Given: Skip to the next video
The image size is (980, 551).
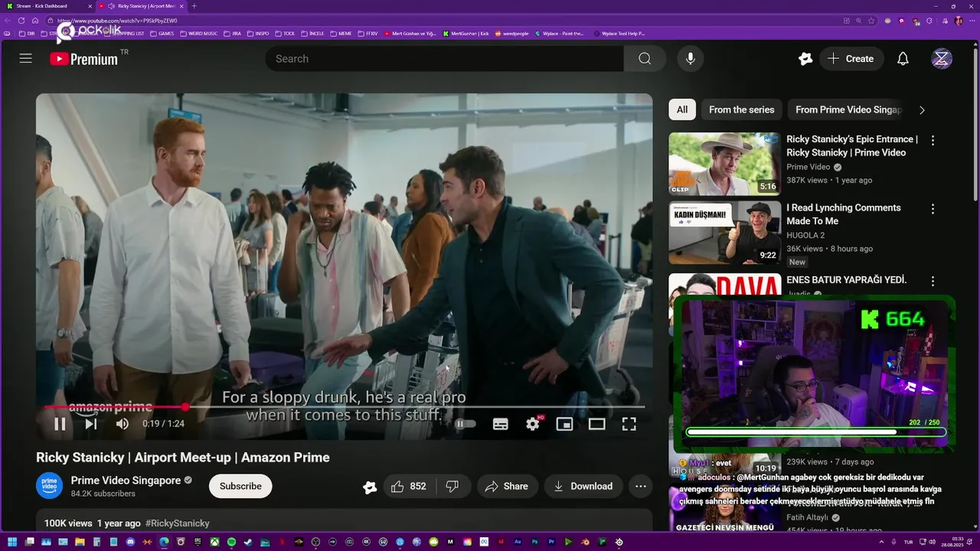Looking at the screenshot, I should point(90,424).
